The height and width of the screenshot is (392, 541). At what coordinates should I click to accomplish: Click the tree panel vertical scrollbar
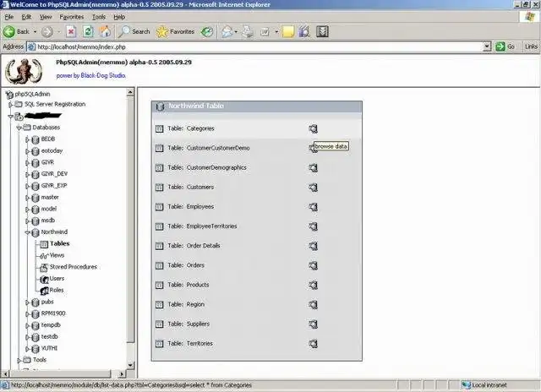130,220
